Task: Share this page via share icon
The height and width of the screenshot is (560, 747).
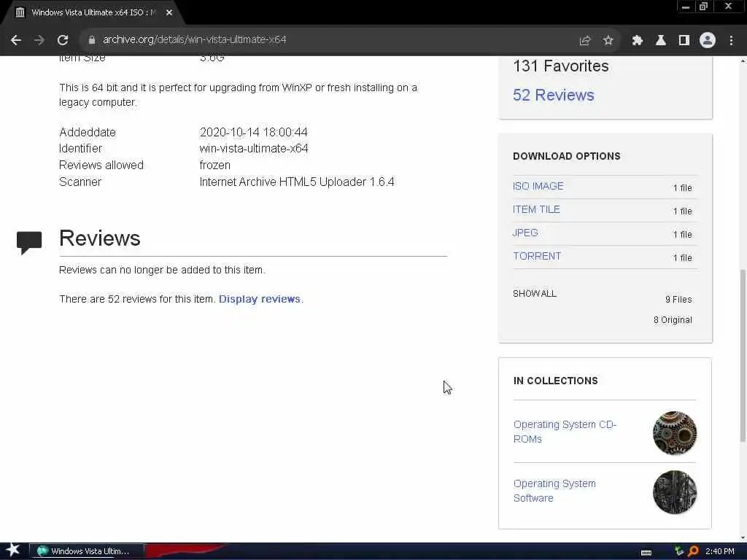Action: coord(584,41)
